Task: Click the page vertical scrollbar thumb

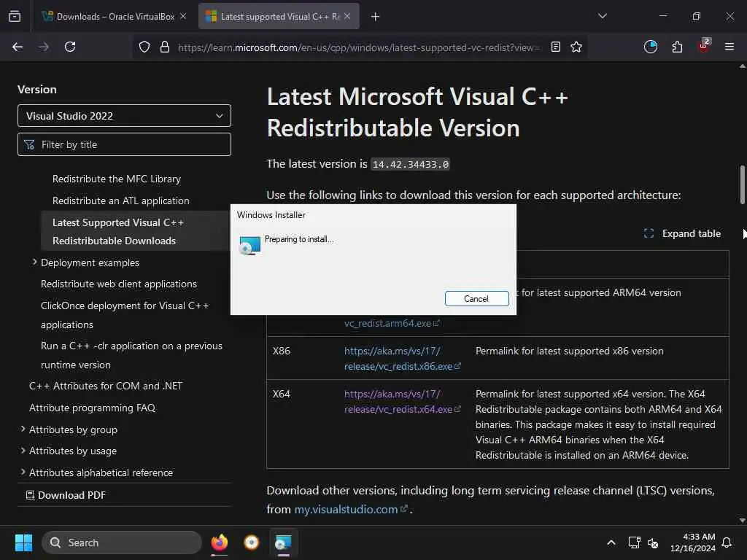Action: click(742, 184)
